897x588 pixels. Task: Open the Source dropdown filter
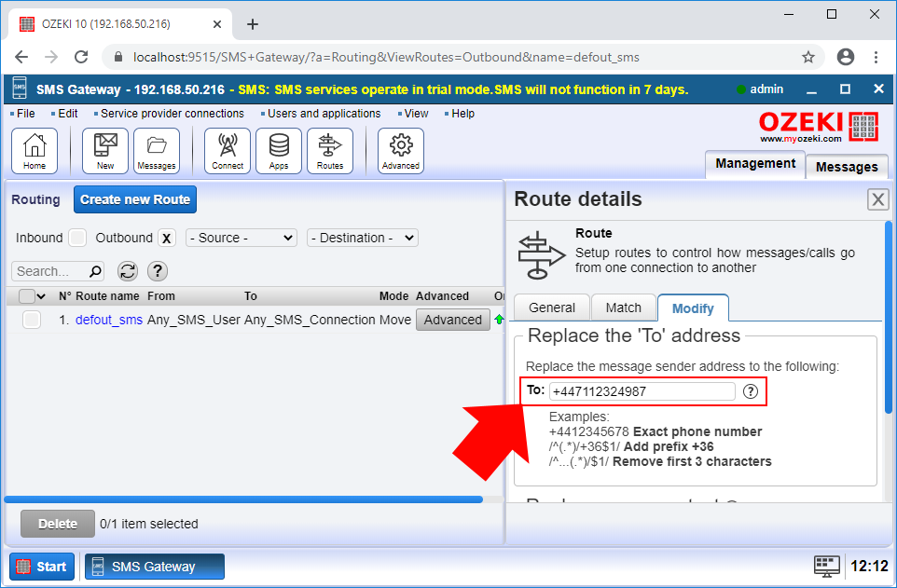[241, 238]
